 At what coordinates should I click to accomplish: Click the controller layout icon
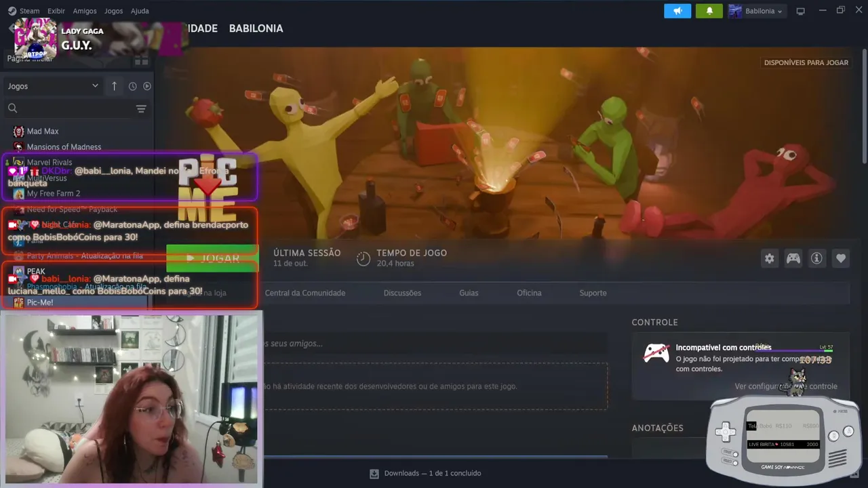[x=793, y=258]
